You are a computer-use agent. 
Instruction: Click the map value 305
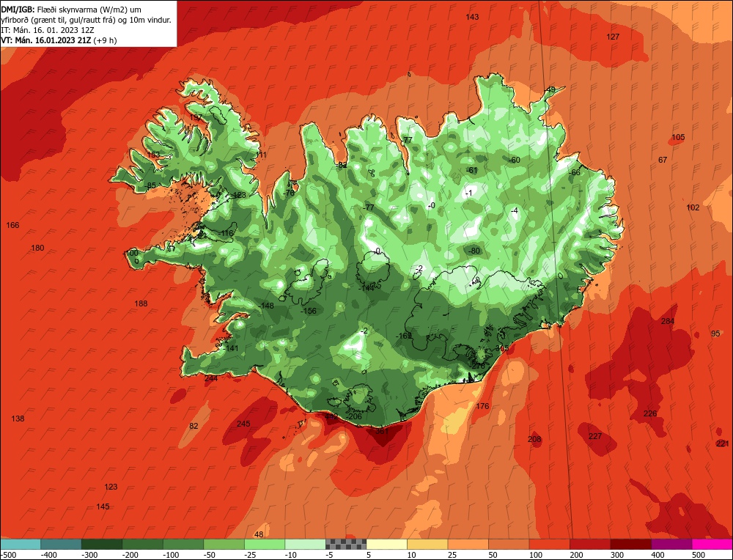(x=501, y=348)
